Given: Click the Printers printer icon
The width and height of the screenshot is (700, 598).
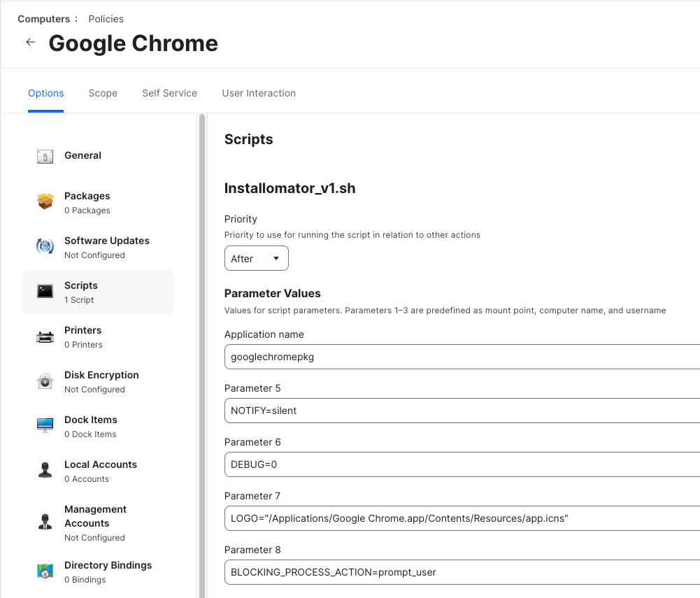Looking at the screenshot, I should click(x=45, y=336).
